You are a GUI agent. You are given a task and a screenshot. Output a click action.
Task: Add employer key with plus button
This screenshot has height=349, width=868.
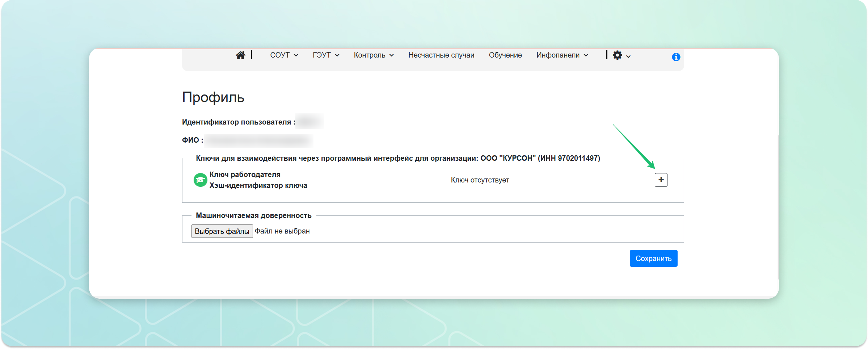point(661,180)
